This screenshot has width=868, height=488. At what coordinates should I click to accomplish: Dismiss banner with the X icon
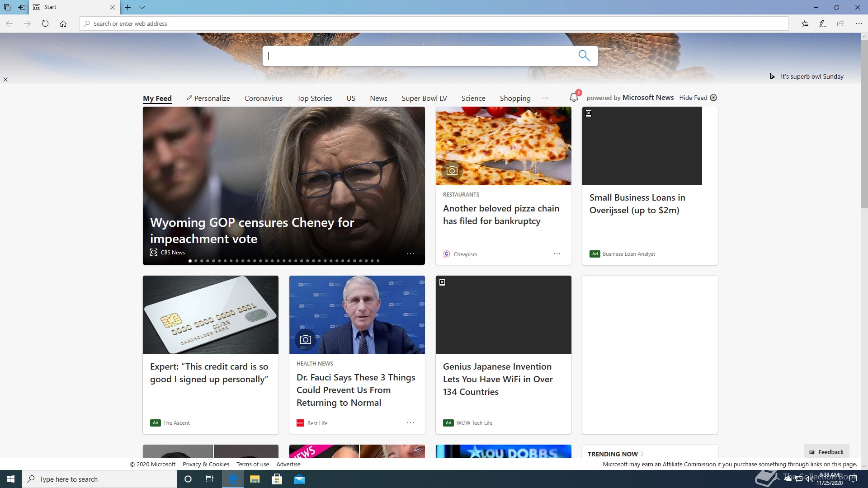(5, 80)
